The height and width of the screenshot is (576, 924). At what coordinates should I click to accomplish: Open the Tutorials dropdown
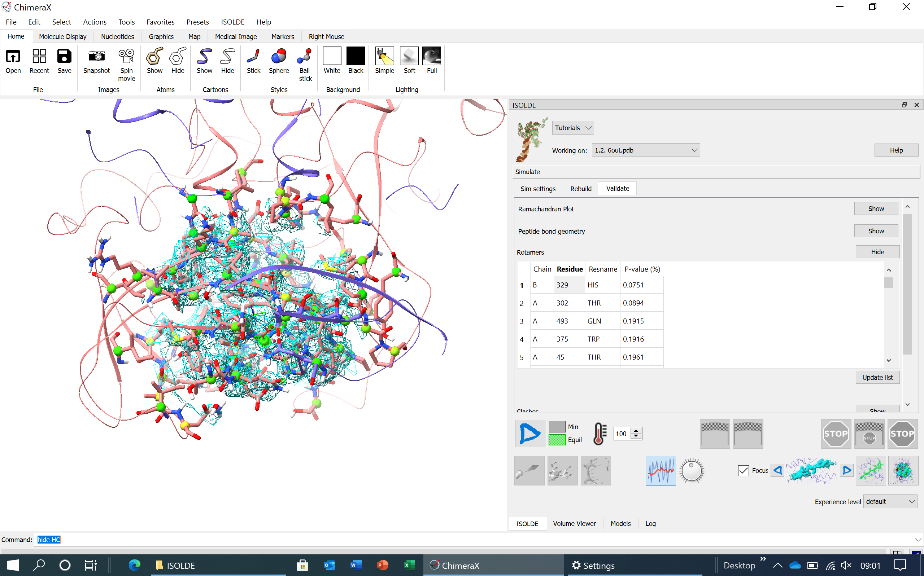pyautogui.click(x=572, y=128)
